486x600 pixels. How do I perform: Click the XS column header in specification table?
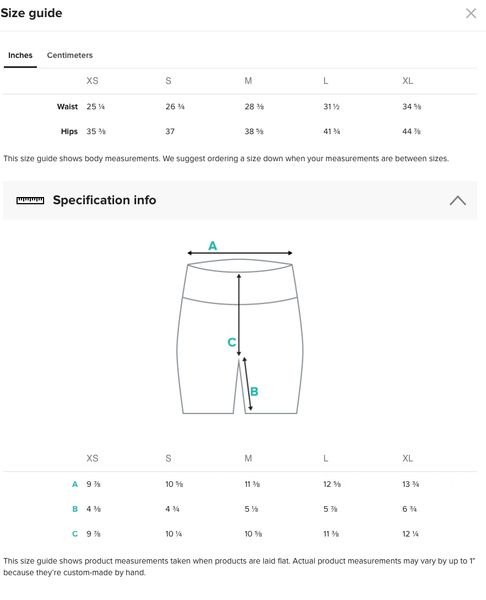click(92, 458)
